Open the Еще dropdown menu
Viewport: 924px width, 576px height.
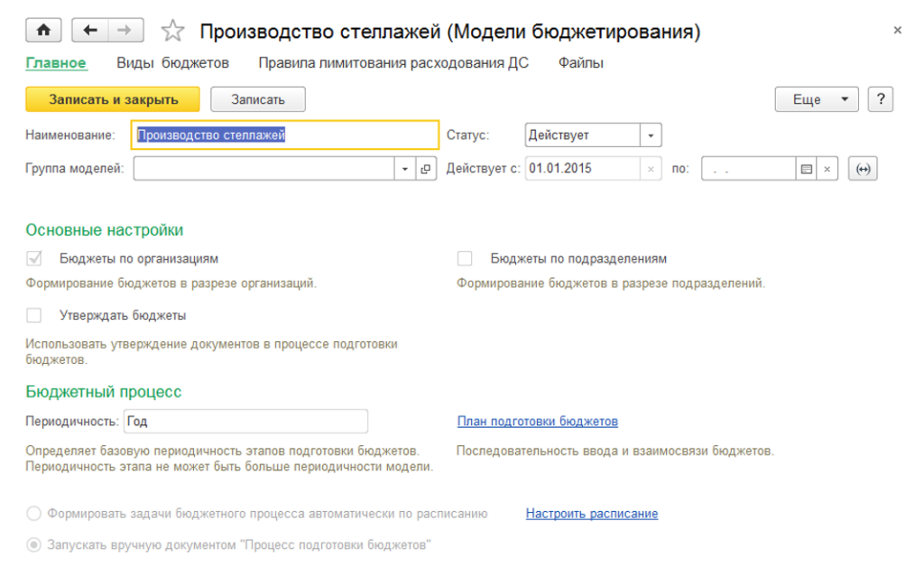pos(816,99)
